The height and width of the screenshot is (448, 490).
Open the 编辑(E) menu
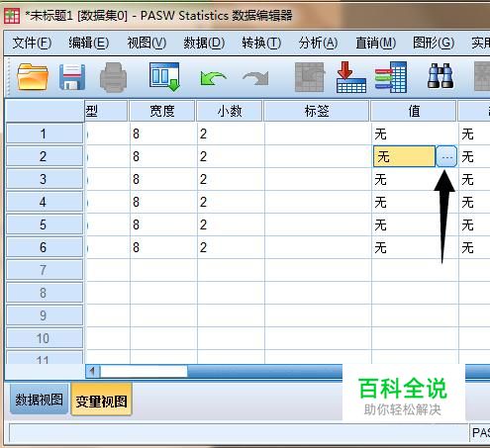point(89,43)
